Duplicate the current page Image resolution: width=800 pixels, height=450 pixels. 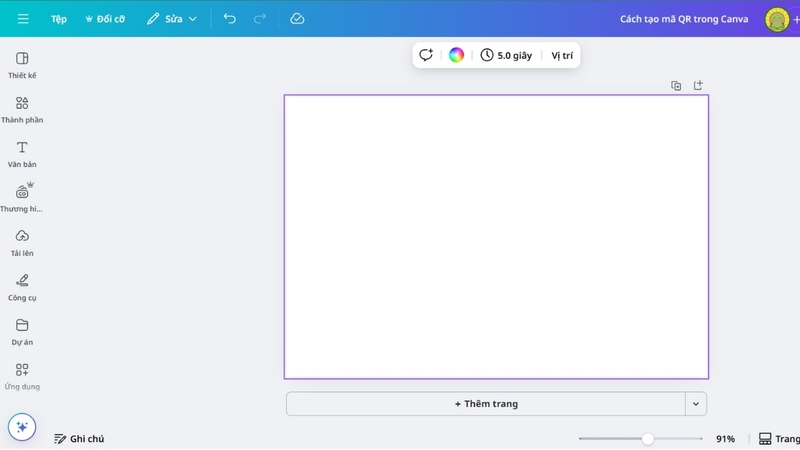(676, 86)
